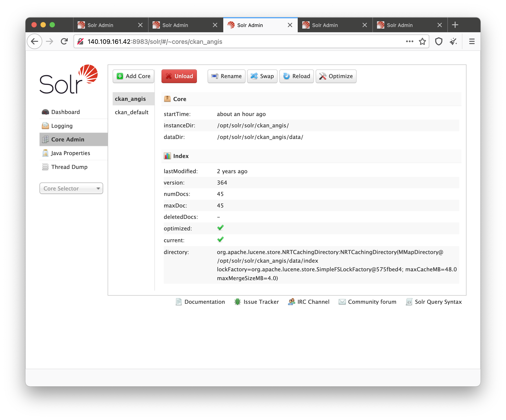The height and width of the screenshot is (420, 506).
Task: Click the current green checkmark
Action: tap(221, 240)
